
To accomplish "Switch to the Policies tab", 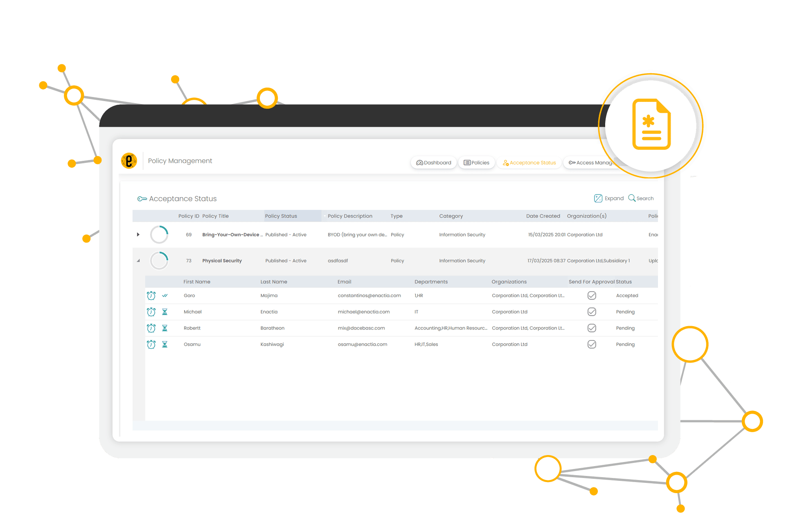I will (476, 162).
